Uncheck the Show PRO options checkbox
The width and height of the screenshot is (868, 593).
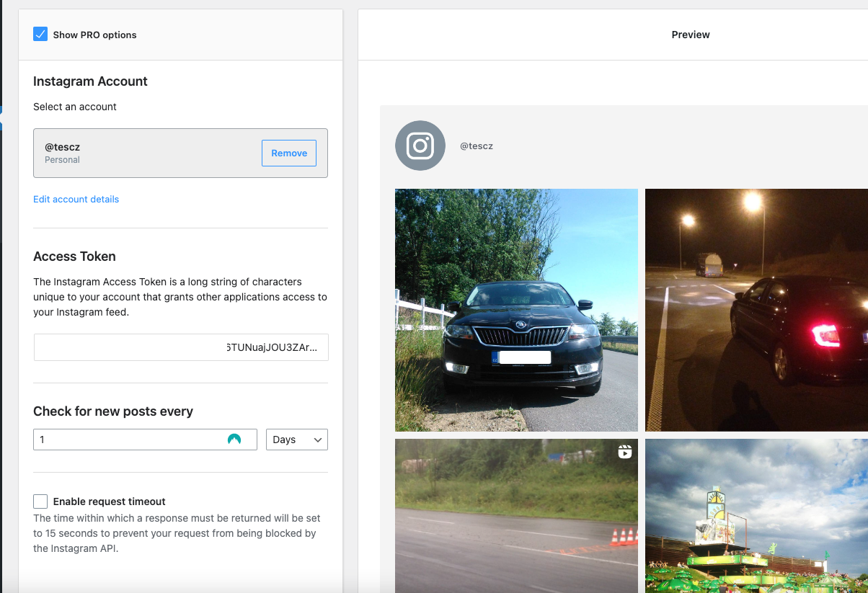point(40,35)
